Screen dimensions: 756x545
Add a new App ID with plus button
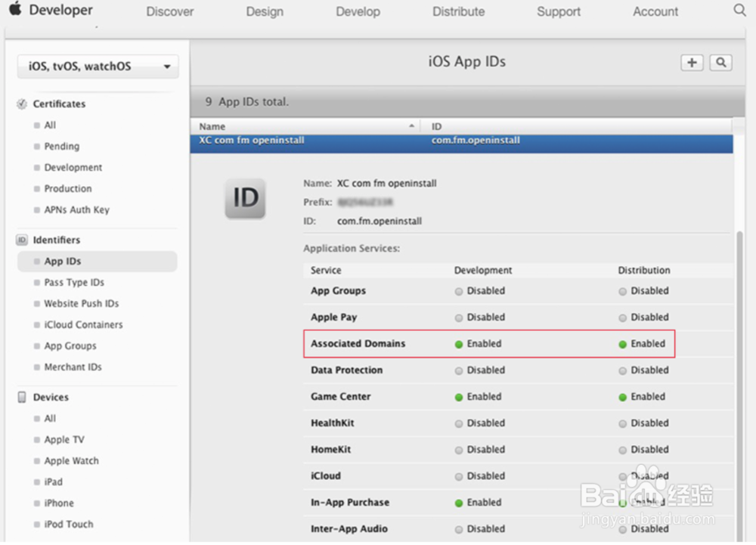coord(692,63)
